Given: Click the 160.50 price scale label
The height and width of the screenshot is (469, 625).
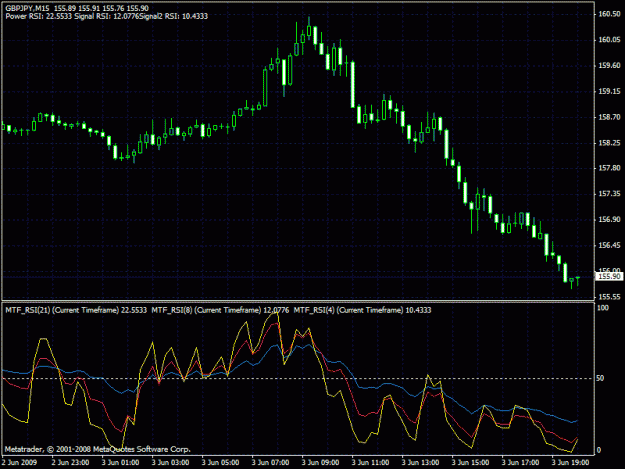Looking at the screenshot, I should [x=609, y=14].
